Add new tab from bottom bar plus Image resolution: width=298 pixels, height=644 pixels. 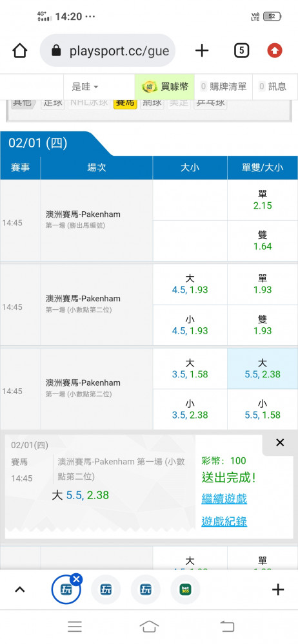(278, 590)
